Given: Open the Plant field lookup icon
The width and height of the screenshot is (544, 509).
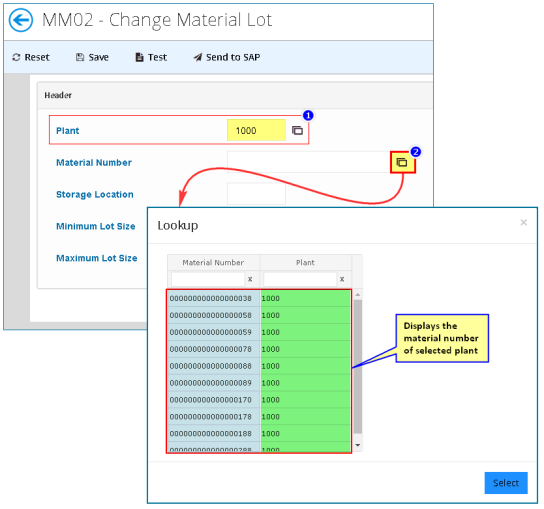Looking at the screenshot, I should point(297,130).
